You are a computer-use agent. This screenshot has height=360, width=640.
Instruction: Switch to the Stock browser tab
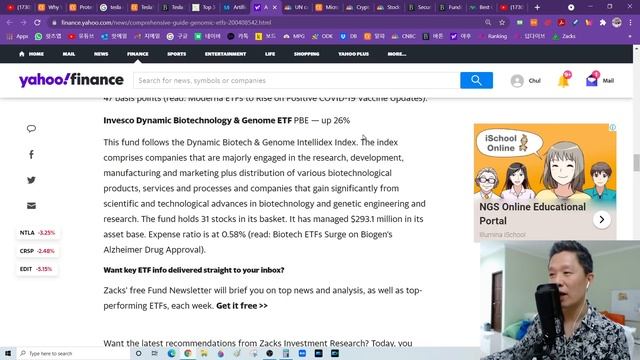[x=388, y=7]
